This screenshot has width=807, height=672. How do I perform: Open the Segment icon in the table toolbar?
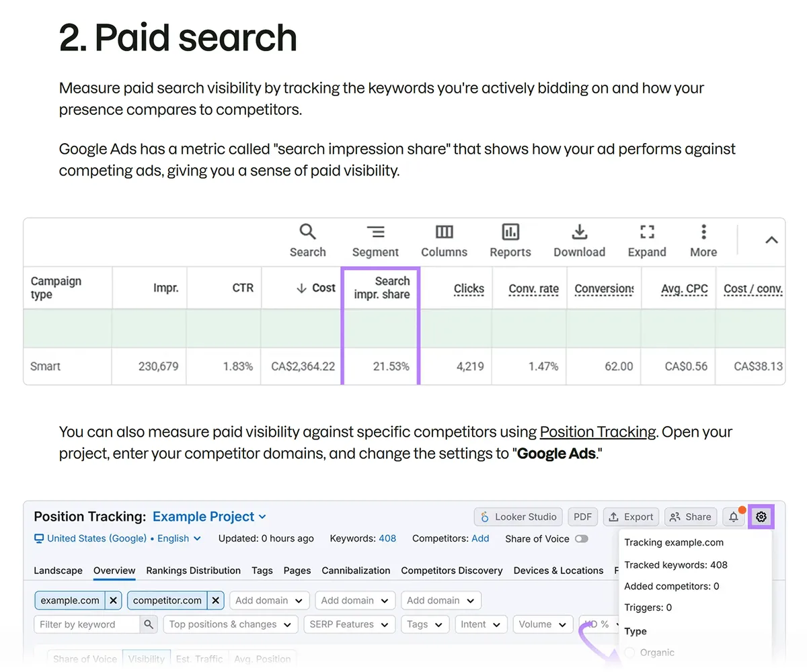pyautogui.click(x=375, y=232)
